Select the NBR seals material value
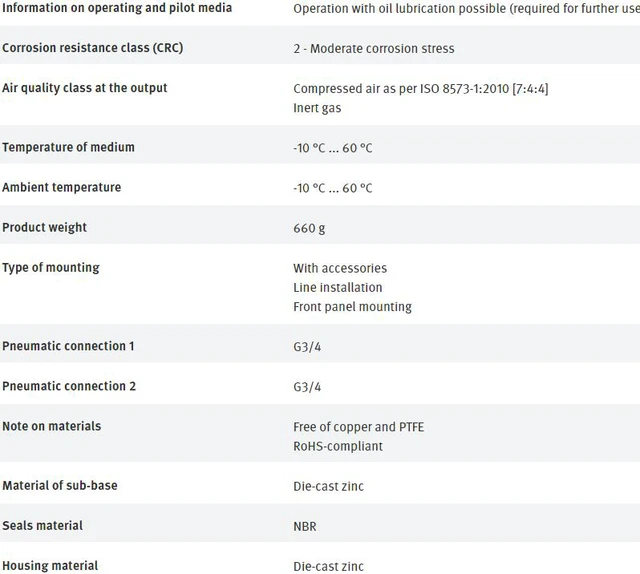Viewport: 640px width, 574px height. 304,526
